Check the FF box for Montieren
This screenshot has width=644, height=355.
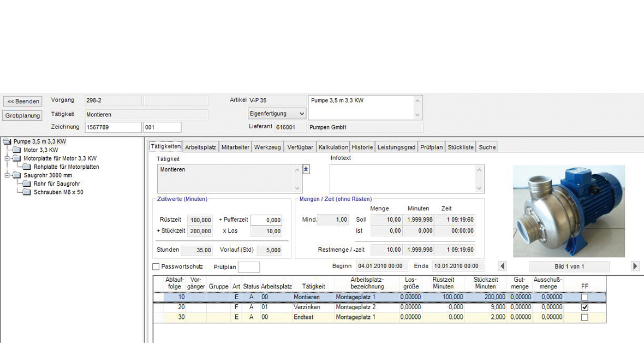(x=585, y=297)
